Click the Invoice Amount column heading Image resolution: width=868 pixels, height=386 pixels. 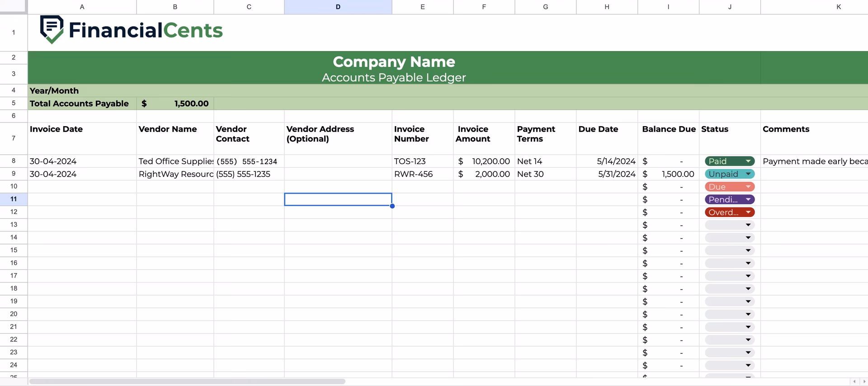(473, 134)
